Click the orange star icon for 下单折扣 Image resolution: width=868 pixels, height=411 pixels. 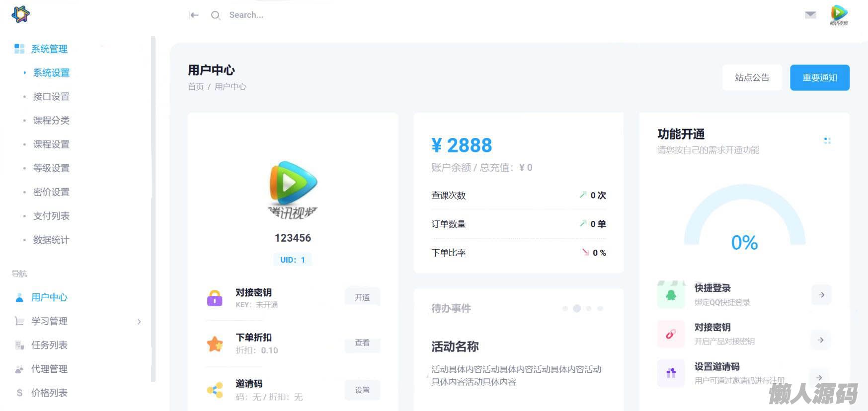tap(215, 343)
